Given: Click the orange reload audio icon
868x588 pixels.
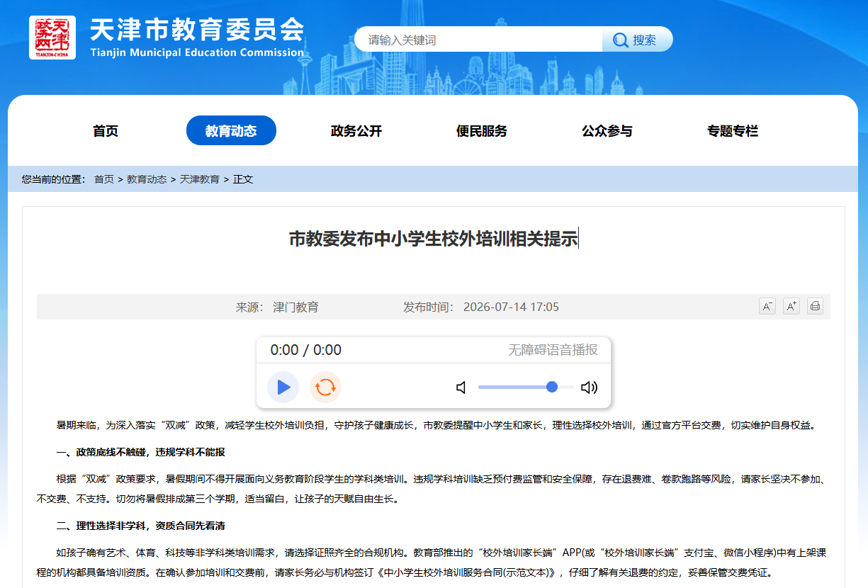Looking at the screenshot, I should 325,387.
